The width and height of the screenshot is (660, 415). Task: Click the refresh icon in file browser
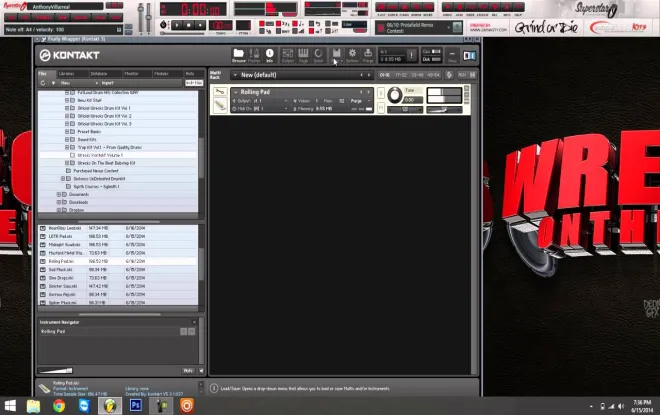[x=43, y=83]
